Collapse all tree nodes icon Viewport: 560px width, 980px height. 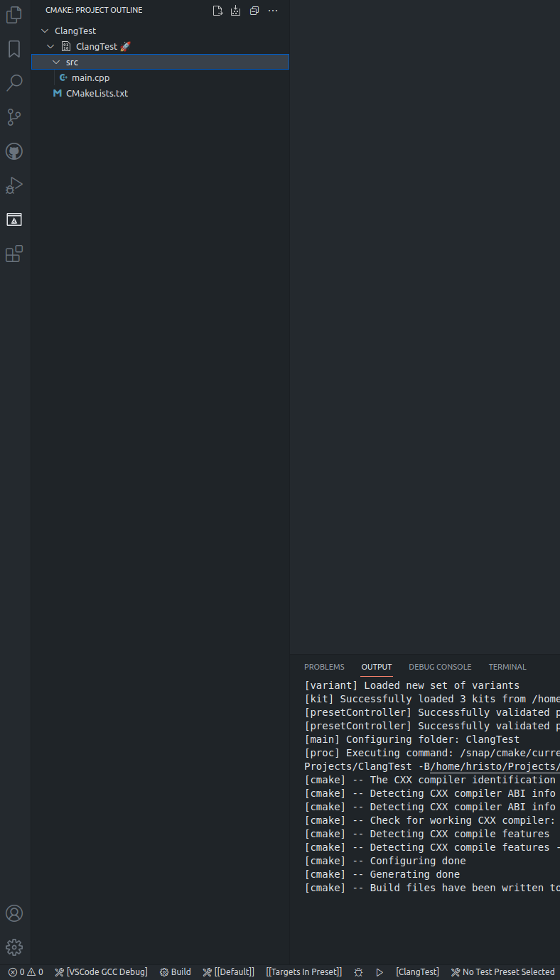[x=254, y=11]
